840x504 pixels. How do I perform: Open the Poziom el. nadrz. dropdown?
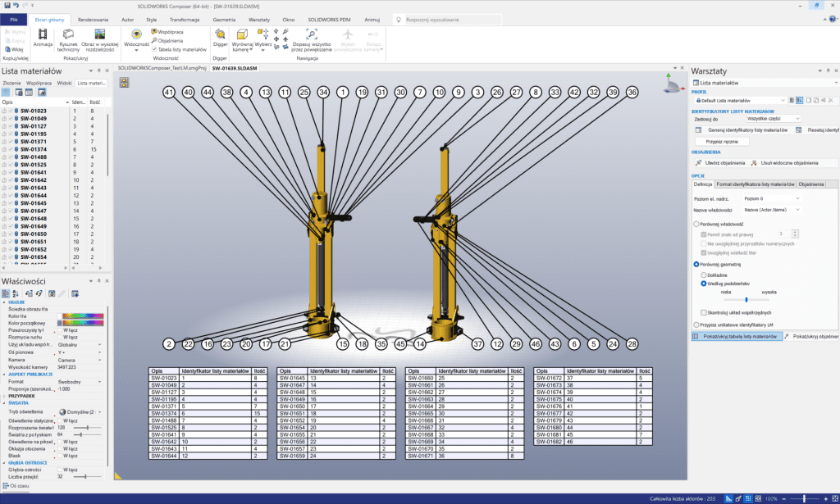772,198
